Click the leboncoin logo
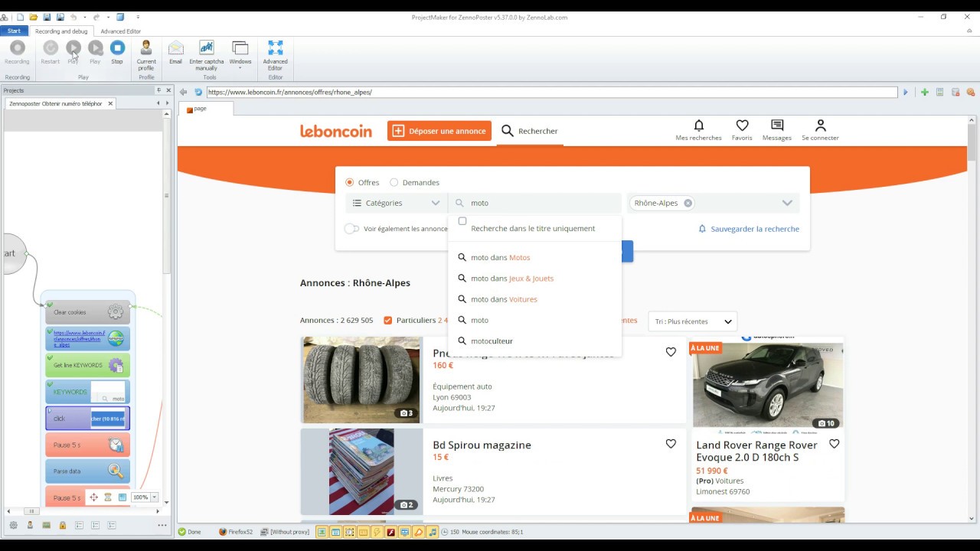980x551 pixels. (x=336, y=131)
